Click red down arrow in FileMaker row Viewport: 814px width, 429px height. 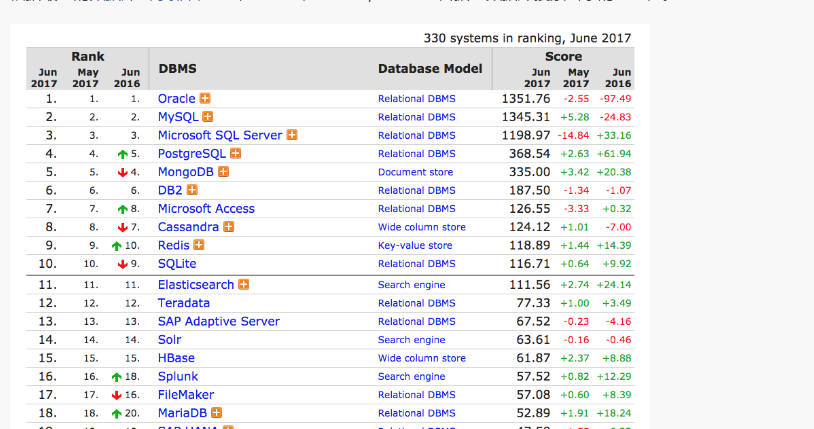[x=116, y=395]
